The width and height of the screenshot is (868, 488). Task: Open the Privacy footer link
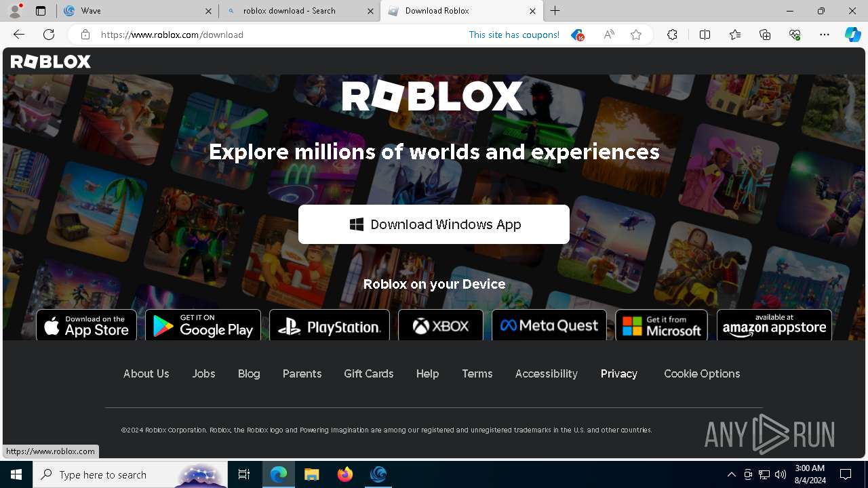tap(619, 373)
